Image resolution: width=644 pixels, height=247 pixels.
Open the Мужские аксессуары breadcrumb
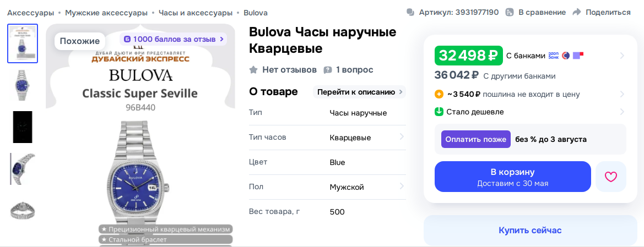pos(106,13)
